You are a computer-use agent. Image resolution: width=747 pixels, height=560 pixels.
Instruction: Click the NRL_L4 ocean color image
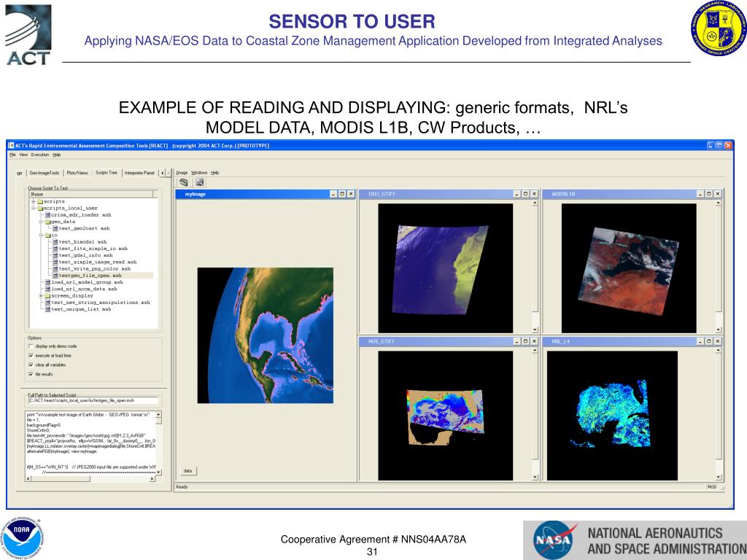[612, 416]
